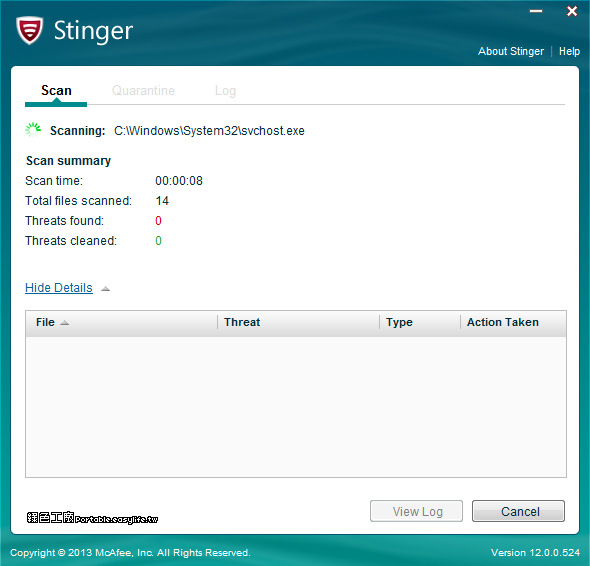Click the green Threats cleaned value 0
Image resolution: width=590 pixels, height=566 pixels.
click(158, 241)
